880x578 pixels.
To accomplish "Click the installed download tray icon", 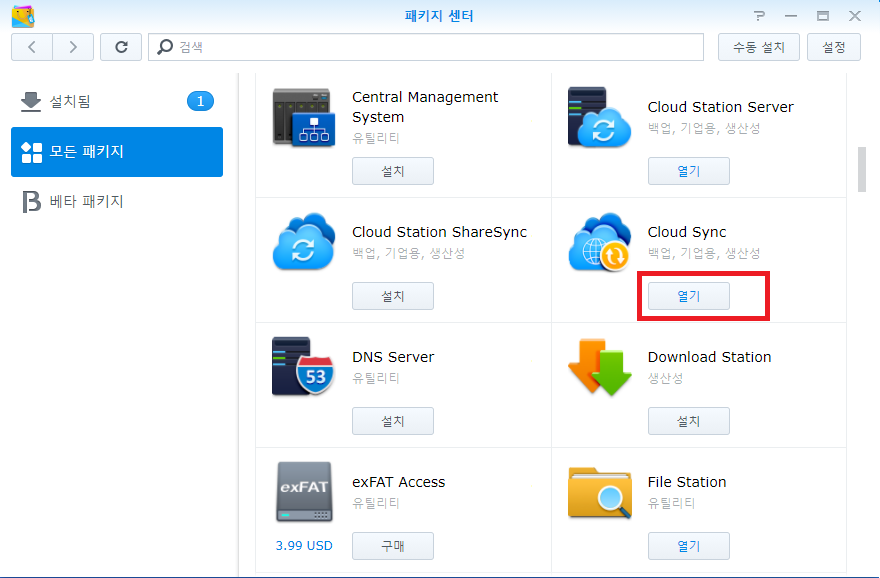I will tap(31, 102).
